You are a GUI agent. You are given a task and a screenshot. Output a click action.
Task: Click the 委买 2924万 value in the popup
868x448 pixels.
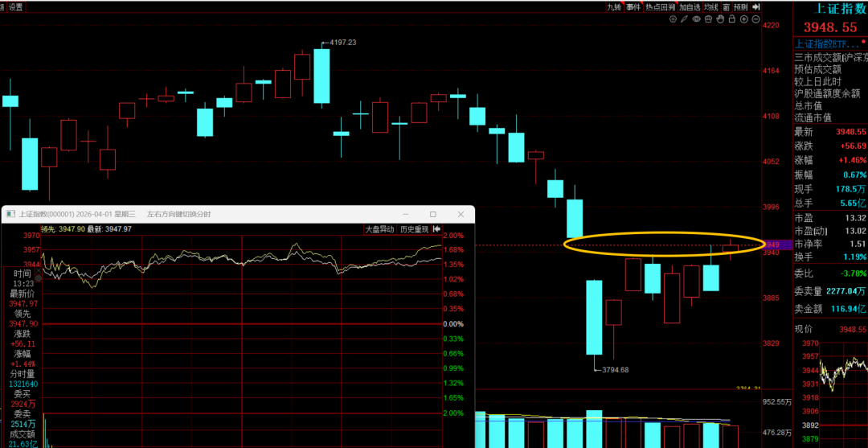click(23, 404)
